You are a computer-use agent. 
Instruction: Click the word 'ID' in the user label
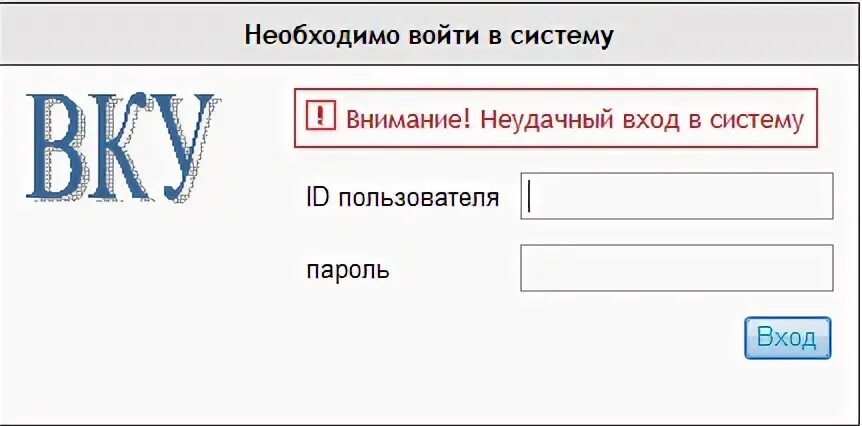(317, 197)
